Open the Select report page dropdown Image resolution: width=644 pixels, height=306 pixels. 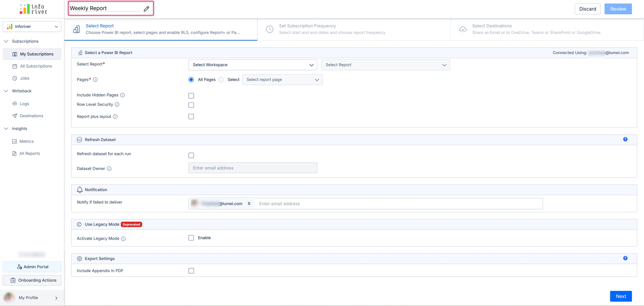(x=282, y=80)
